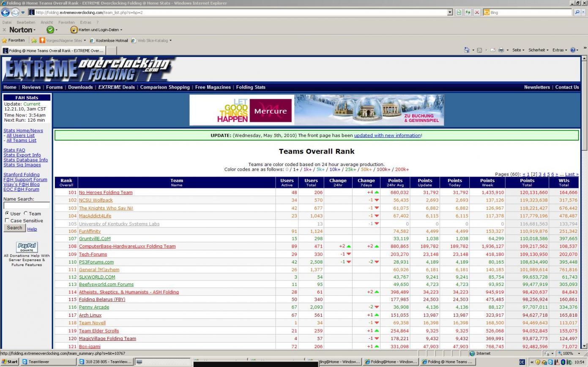Click the Last » pagination link
The height and width of the screenshot is (367, 588).
[572, 174]
